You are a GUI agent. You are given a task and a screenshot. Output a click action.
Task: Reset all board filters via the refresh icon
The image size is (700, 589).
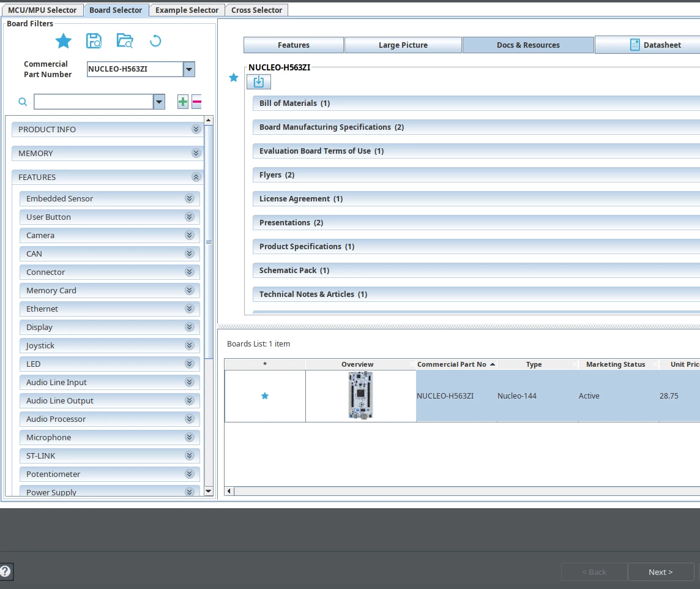point(155,41)
